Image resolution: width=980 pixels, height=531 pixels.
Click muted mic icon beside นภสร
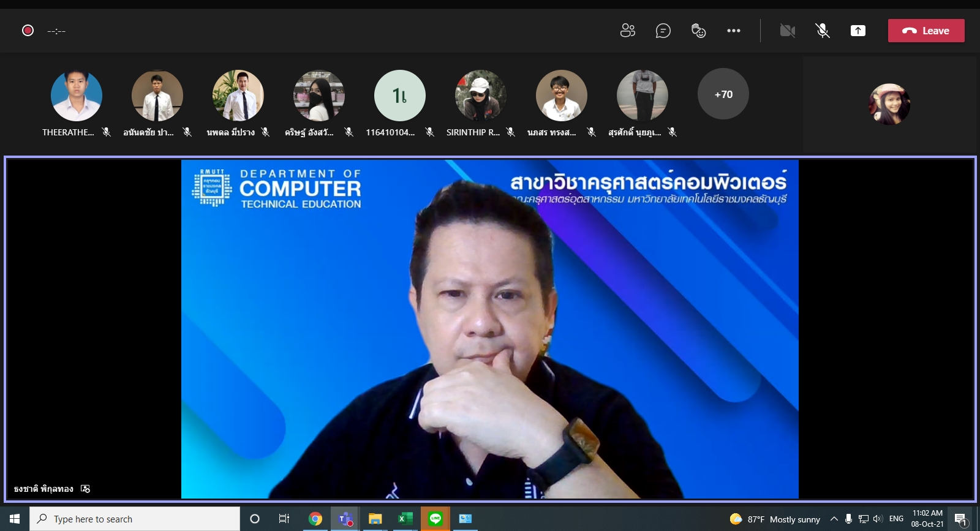tap(591, 132)
